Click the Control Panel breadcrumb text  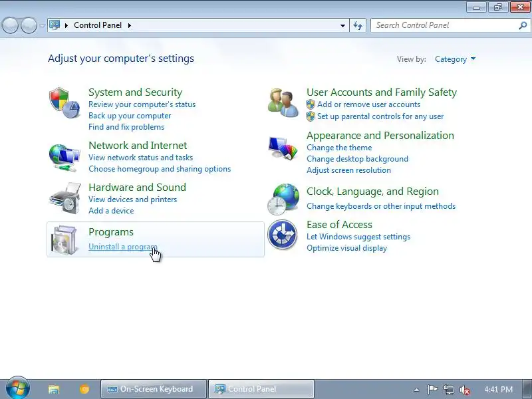click(x=98, y=25)
